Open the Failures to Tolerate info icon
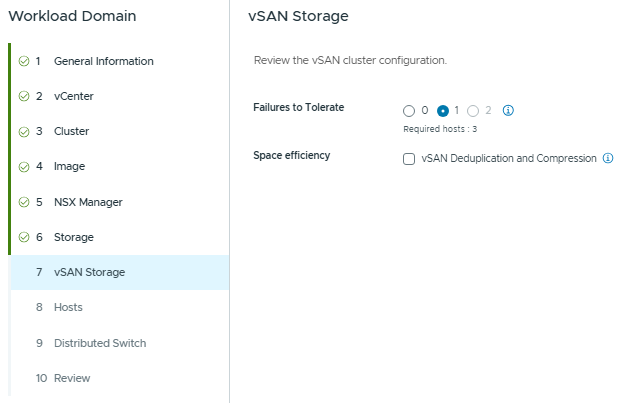This screenshot has height=403, width=643. coord(508,111)
